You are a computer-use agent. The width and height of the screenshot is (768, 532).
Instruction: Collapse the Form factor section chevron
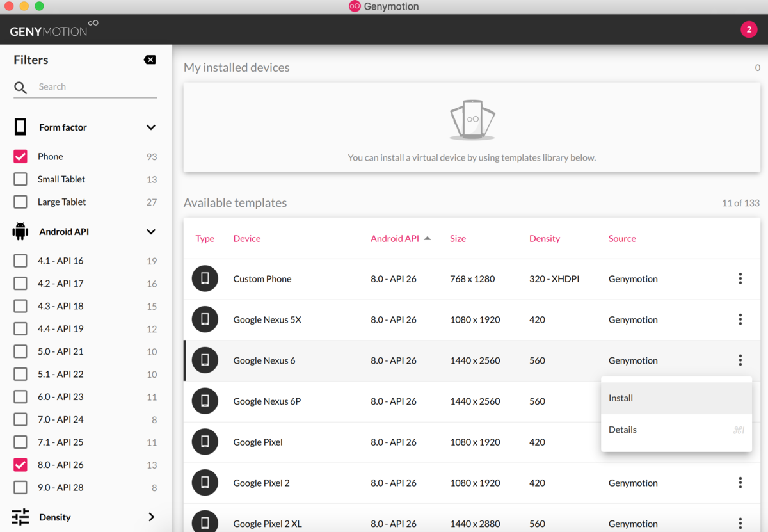tap(151, 127)
